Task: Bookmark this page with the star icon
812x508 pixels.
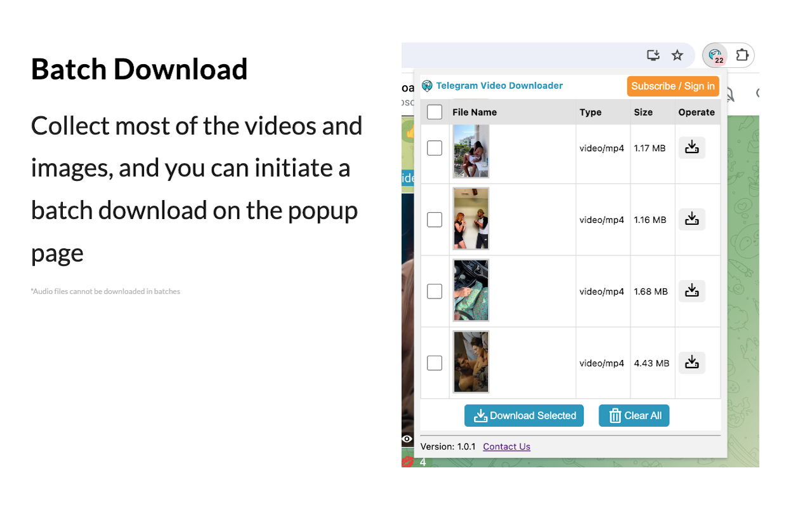Action: (678, 55)
